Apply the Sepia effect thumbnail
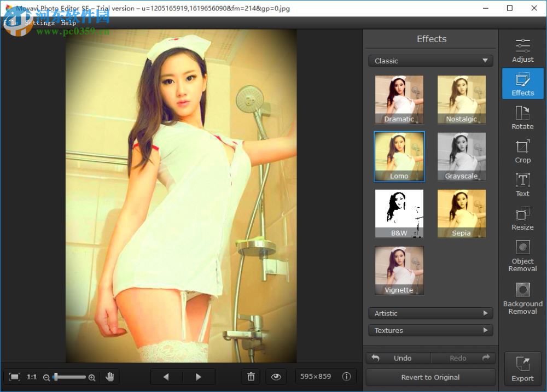The image size is (547, 392). coord(462,213)
